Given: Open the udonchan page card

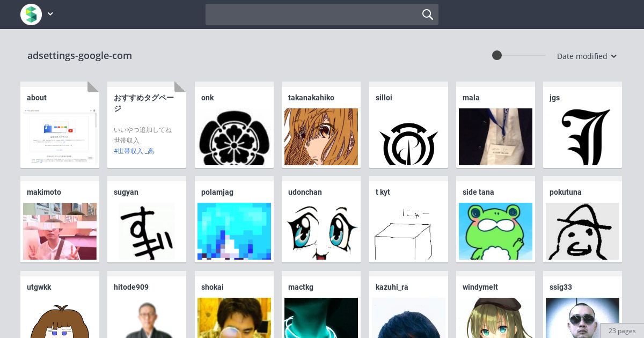Looking at the screenshot, I should [321, 219].
